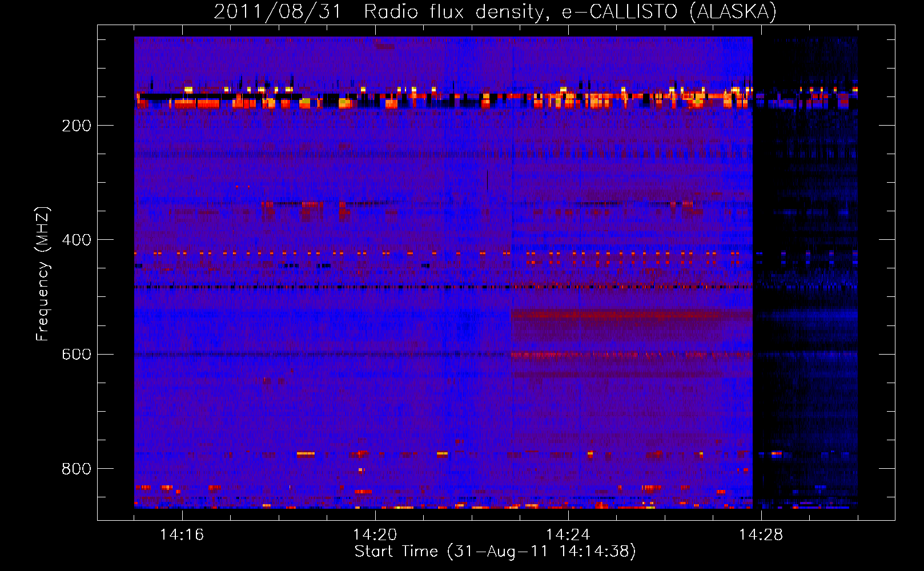Click the Start Time axis label
Screen dimensions: 924x571
[x=495, y=552]
